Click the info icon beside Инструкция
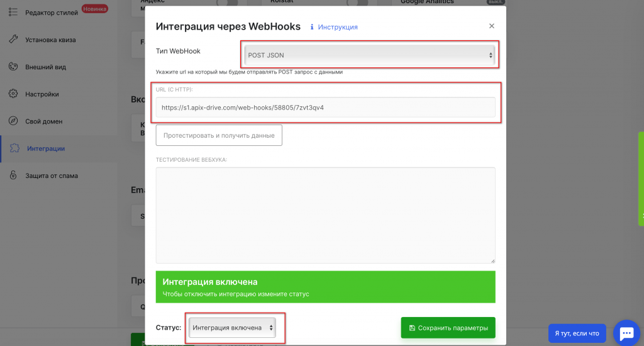The image size is (644, 346). 313,27
